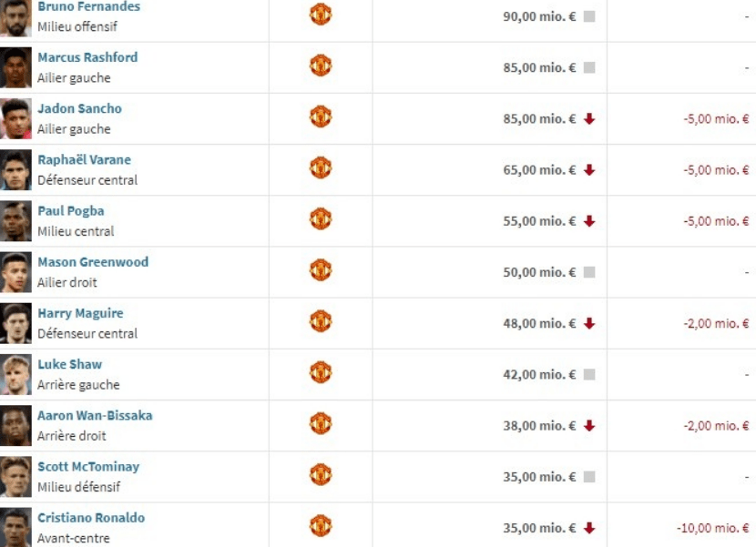The width and height of the screenshot is (756, 547).
Task: Click Luke Shaw portrait thumbnail
Action: [x=15, y=374]
